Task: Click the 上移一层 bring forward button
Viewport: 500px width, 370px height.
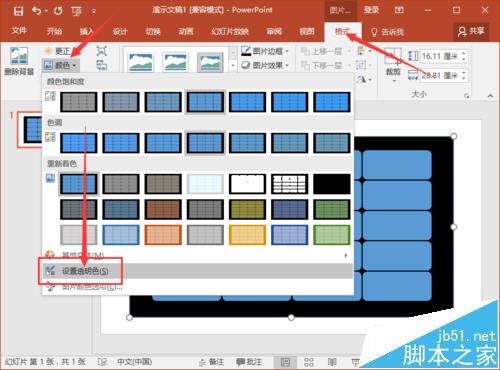Action: point(325,51)
